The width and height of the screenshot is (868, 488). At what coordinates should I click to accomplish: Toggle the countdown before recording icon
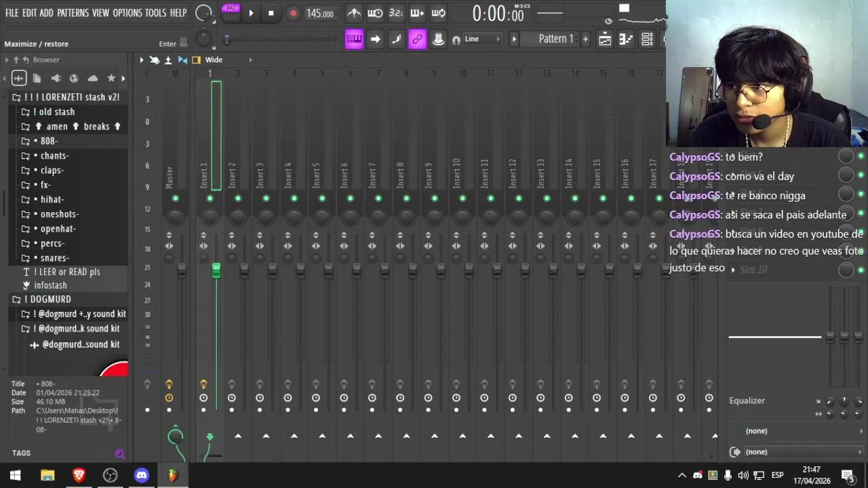396,13
